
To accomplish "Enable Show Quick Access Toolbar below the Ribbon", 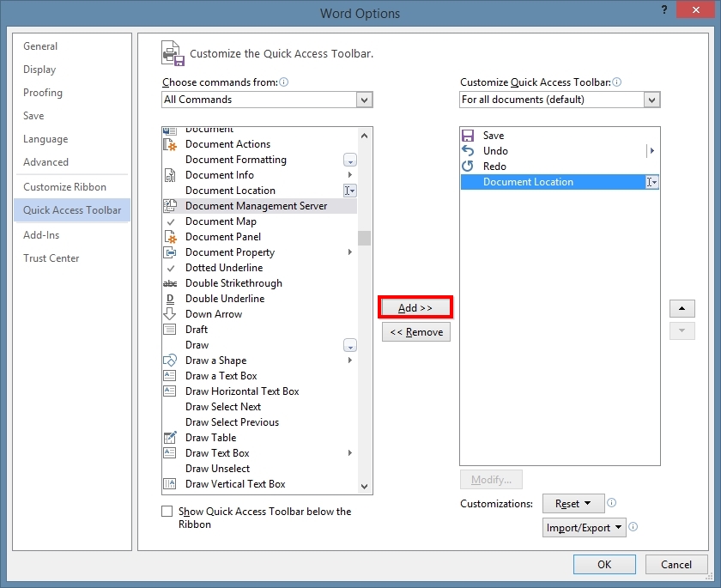I will (167, 512).
